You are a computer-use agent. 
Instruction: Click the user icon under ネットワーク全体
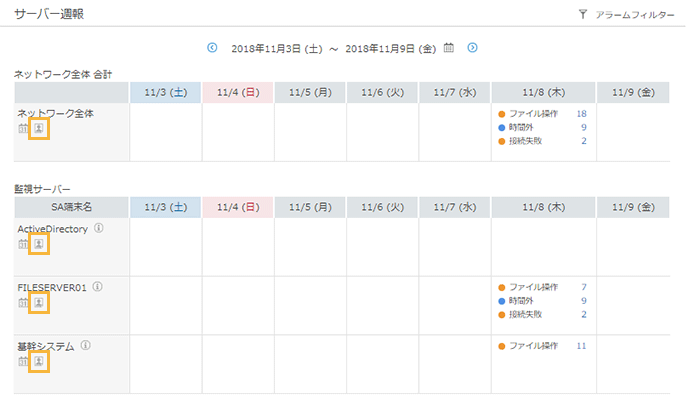point(38,129)
